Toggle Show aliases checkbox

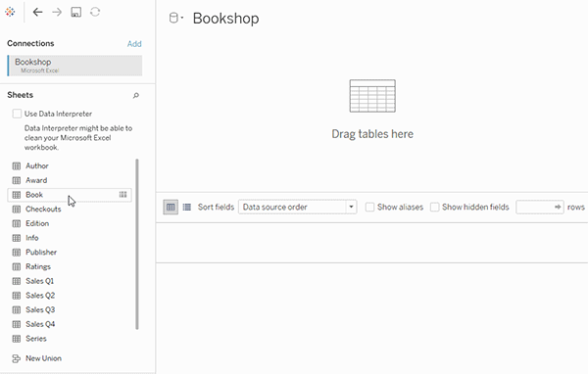369,207
